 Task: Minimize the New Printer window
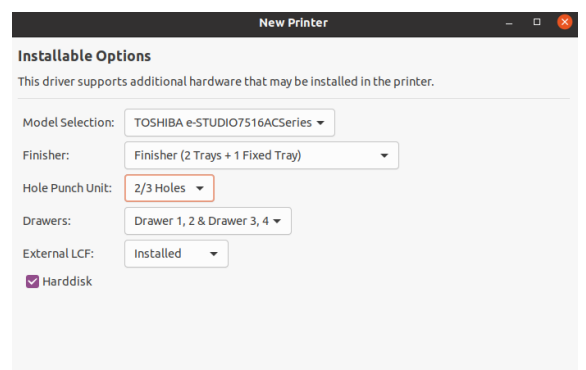509,22
